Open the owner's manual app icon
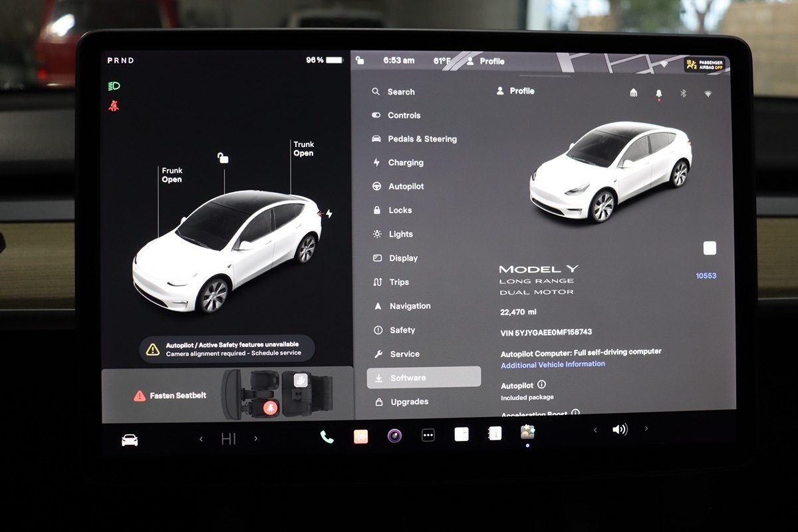The height and width of the screenshot is (532, 798). [495, 434]
